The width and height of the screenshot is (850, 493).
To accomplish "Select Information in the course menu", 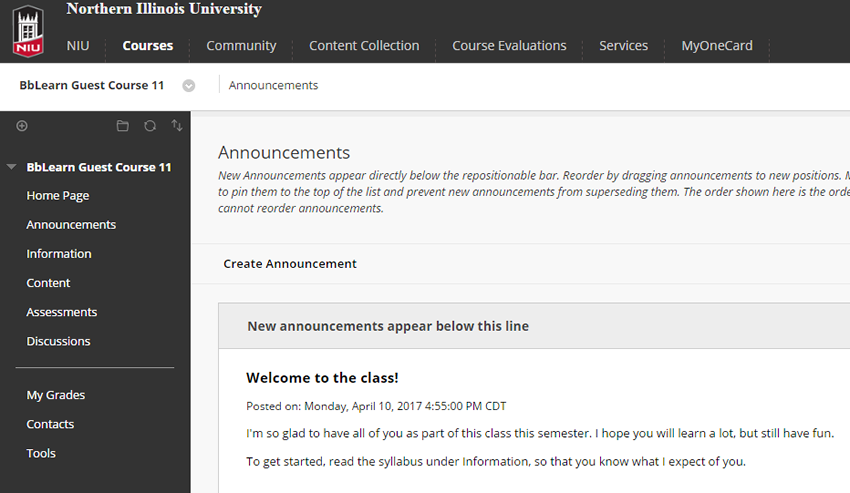I will (59, 254).
